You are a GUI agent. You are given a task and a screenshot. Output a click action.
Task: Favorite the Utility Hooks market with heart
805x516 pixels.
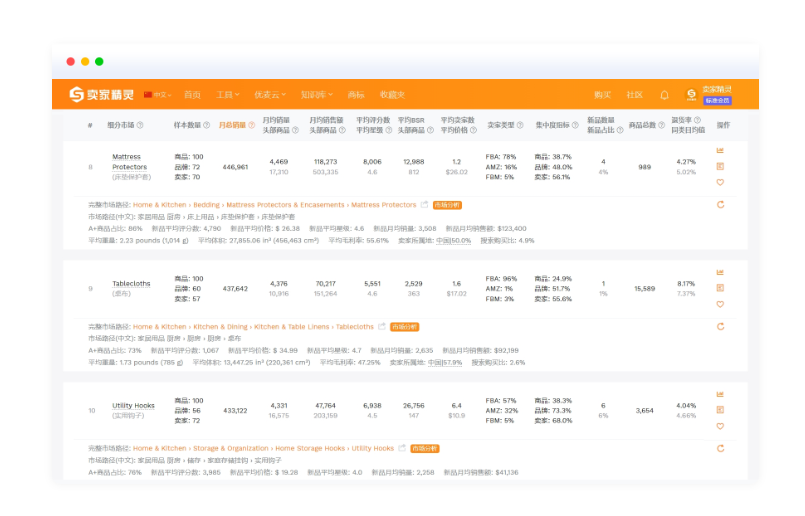coord(720,426)
